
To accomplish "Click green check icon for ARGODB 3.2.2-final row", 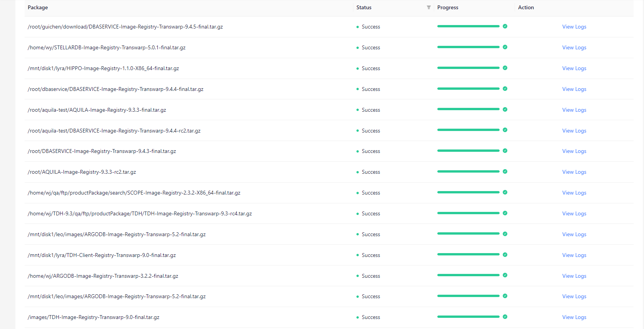I will 505,275.
